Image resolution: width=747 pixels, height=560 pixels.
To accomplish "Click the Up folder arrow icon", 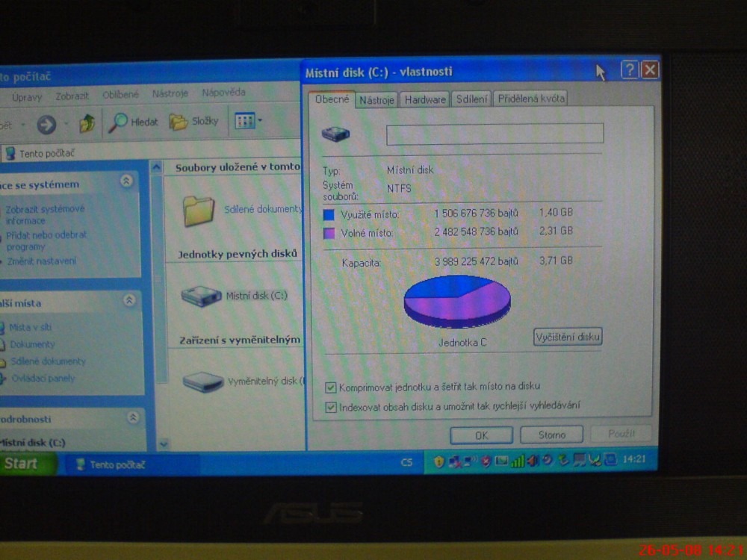I will [x=87, y=123].
